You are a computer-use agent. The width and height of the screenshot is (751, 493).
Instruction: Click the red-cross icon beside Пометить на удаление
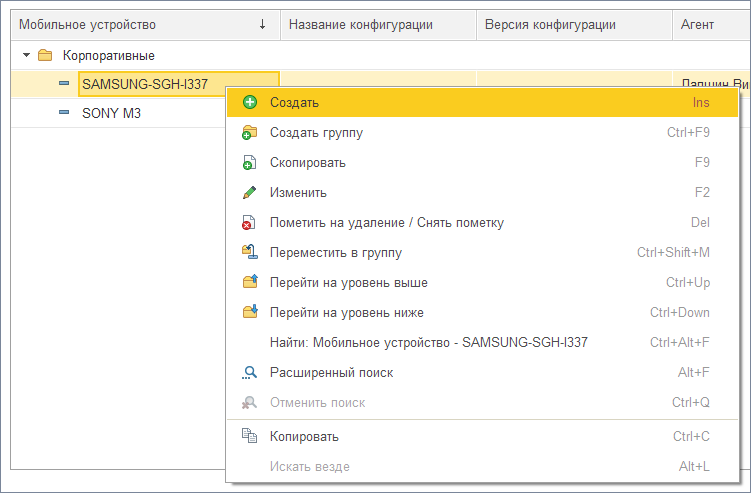pos(249,223)
